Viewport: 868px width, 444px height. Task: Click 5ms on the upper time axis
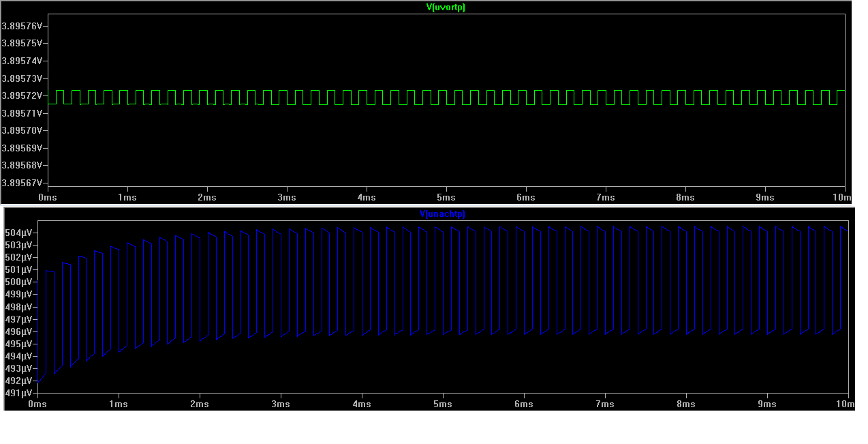pyautogui.click(x=446, y=197)
